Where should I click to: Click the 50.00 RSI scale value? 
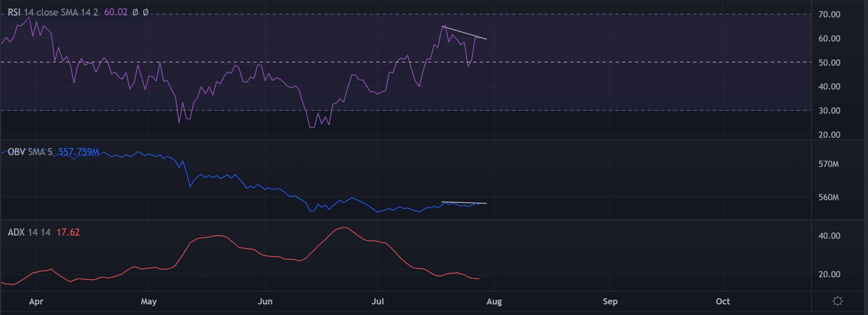(x=829, y=62)
